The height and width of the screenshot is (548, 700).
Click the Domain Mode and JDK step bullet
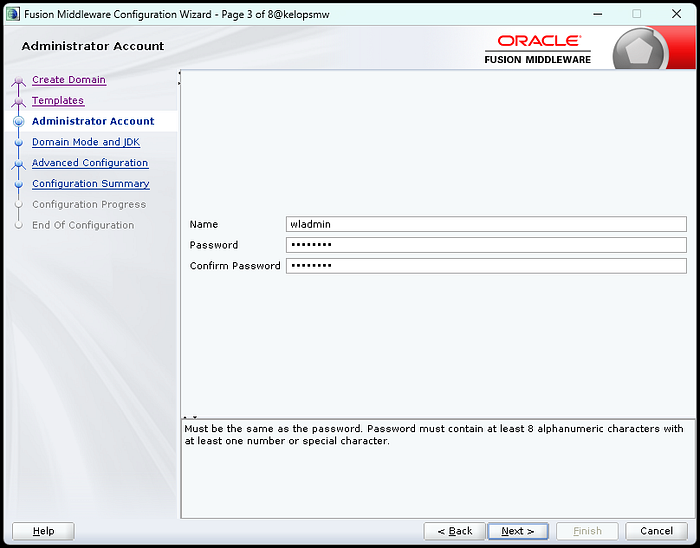click(18, 143)
